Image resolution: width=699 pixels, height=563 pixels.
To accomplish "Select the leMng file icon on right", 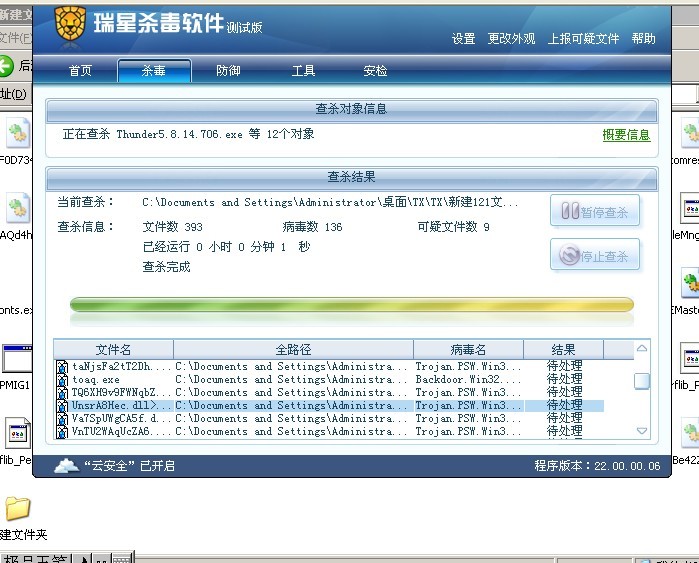I will pos(690,208).
